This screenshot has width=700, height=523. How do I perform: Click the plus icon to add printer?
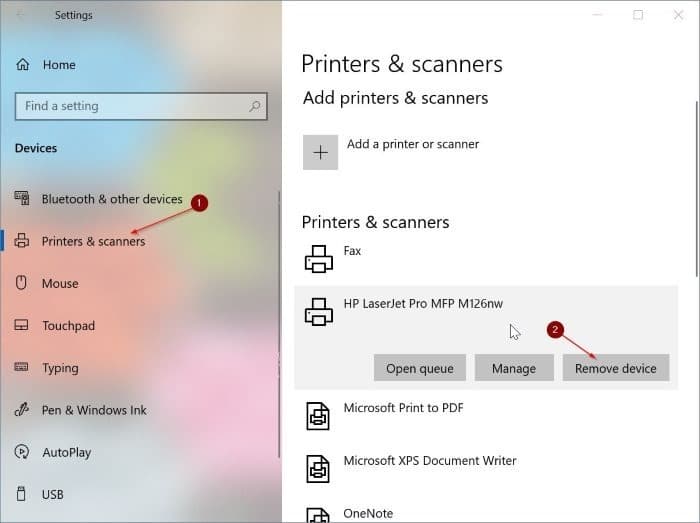(x=320, y=153)
